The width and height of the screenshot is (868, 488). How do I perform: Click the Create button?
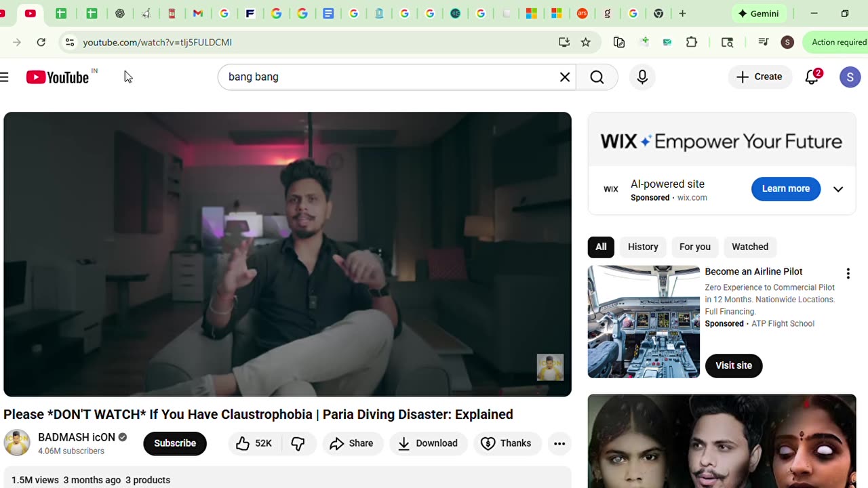click(759, 77)
